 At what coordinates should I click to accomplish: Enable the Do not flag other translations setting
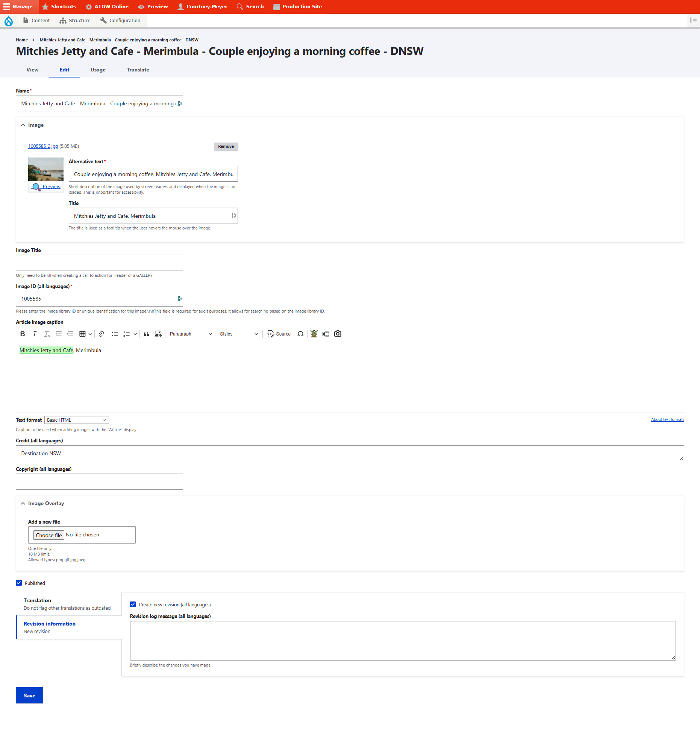pyautogui.click(x=67, y=608)
